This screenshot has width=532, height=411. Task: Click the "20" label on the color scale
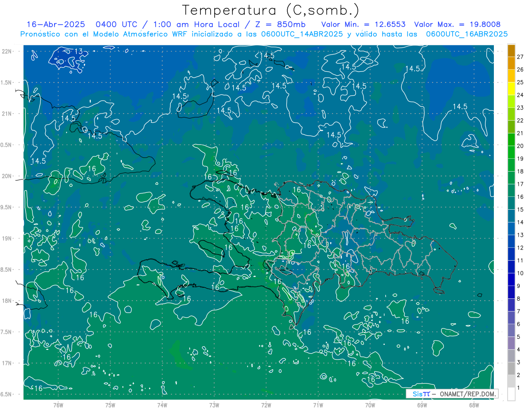[520, 146]
